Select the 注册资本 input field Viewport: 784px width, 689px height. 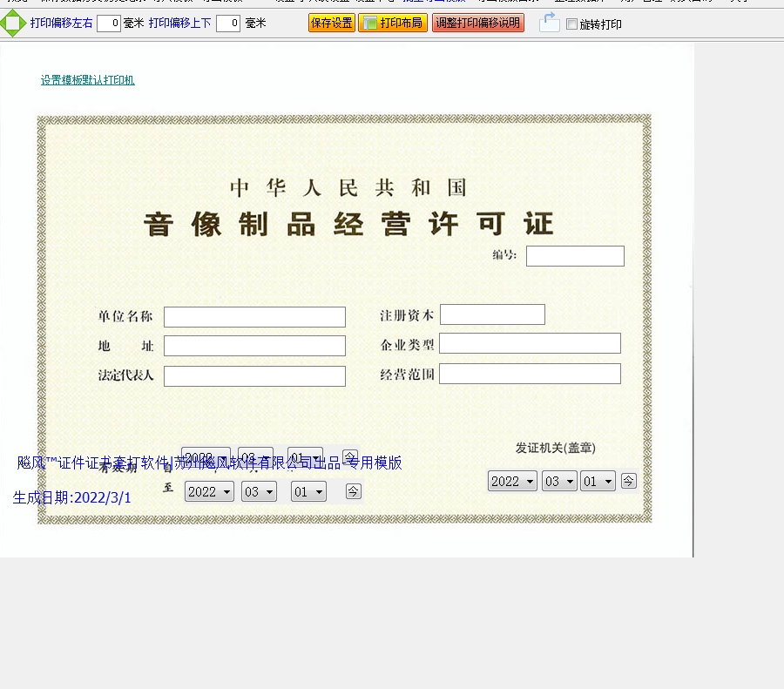[492, 314]
